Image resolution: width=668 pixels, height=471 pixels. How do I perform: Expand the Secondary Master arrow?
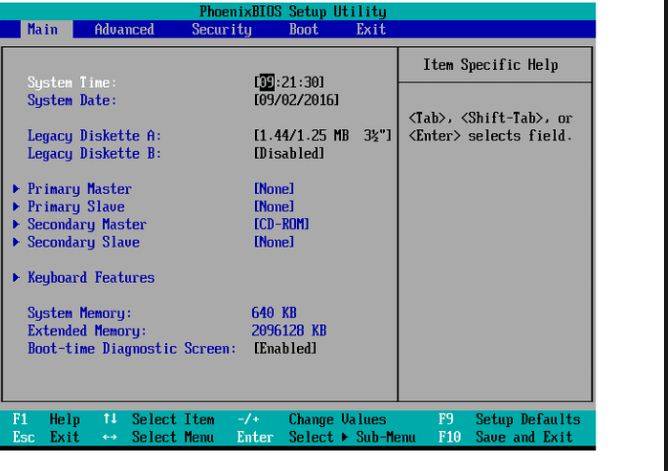pyautogui.click(x=16, y=224)
